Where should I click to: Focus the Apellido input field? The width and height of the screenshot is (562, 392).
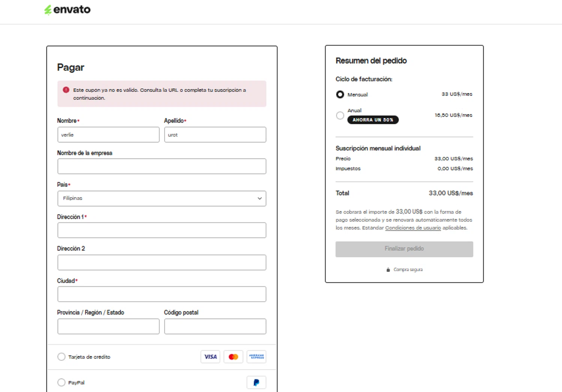click(x=215, y=135)
